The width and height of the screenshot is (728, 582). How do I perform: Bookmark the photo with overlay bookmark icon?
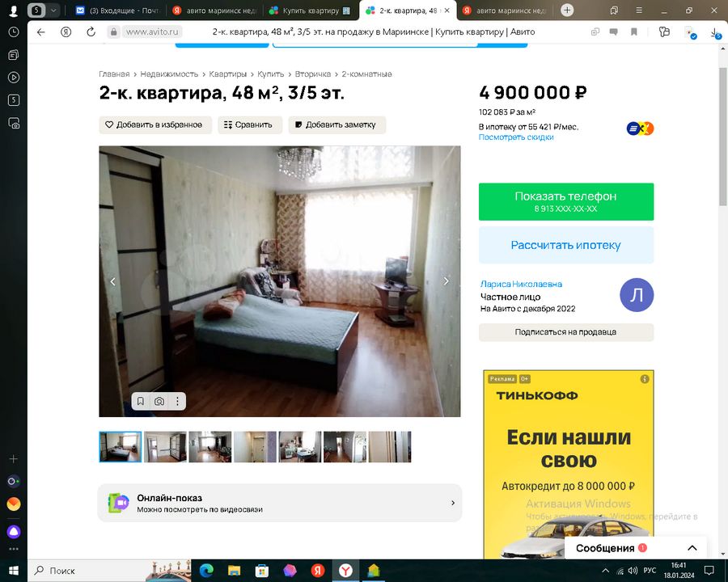click(141, 401)
